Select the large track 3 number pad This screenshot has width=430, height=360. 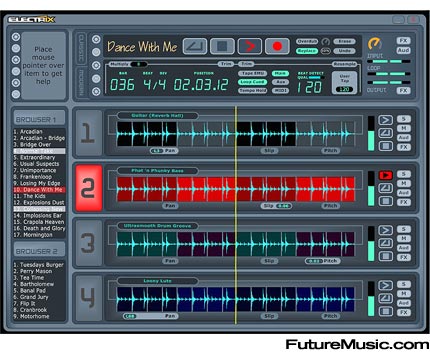(x=88, y=243)
